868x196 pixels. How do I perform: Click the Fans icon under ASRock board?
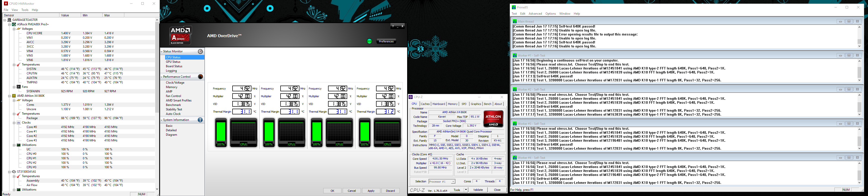(x=19, y=87)
